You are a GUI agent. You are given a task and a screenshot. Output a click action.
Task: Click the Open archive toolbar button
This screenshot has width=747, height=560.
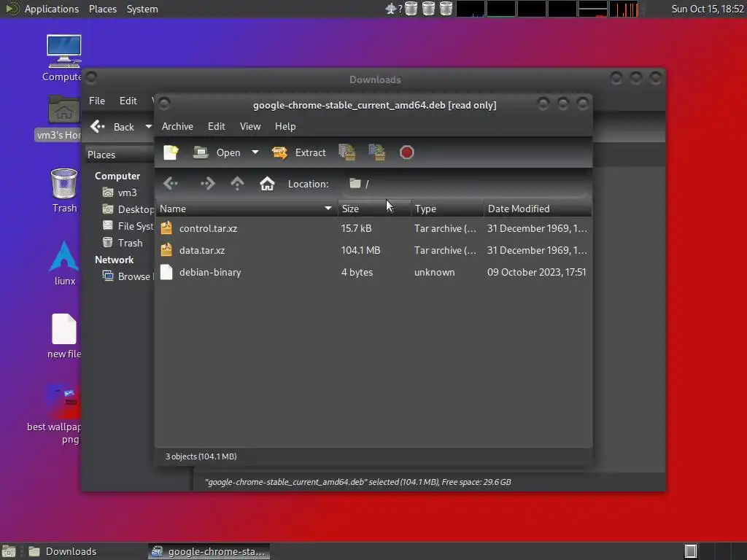pyautogui.click(x=217, y=152)
